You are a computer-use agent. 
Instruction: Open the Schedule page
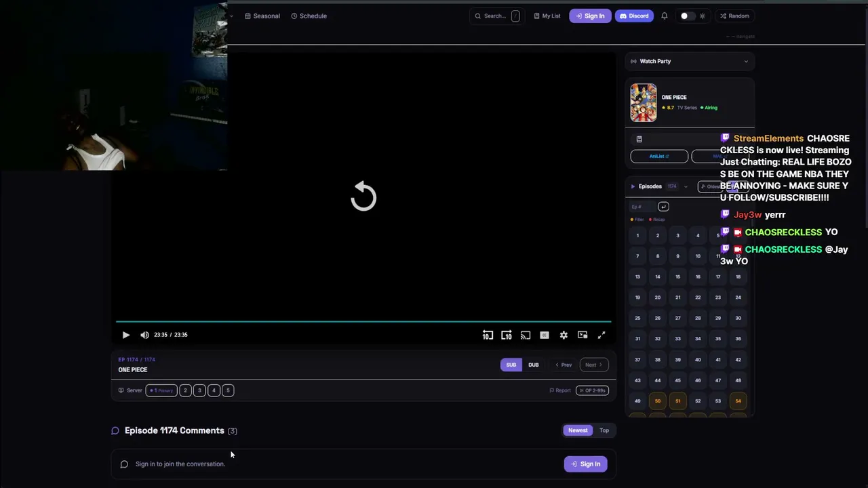tap(309, 16)
